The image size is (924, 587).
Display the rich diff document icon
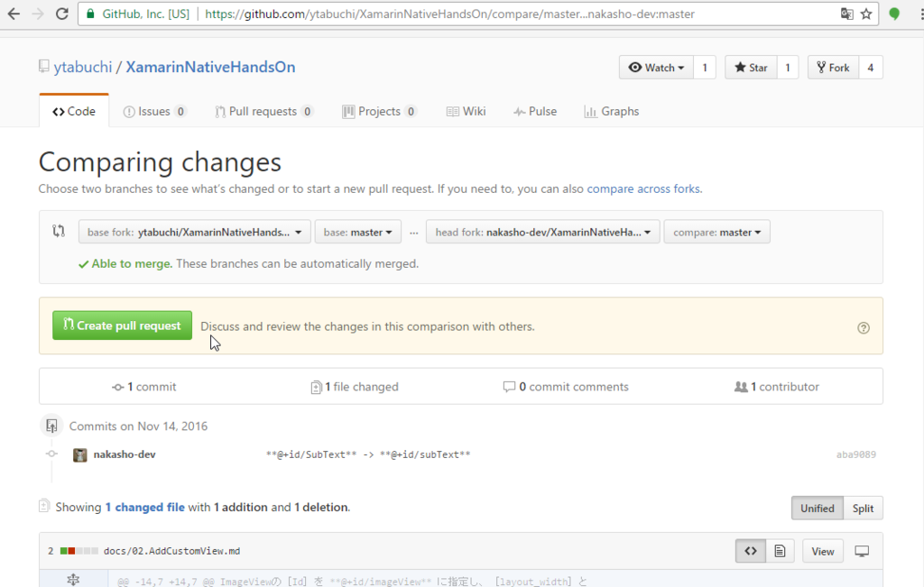pos(780,551)
